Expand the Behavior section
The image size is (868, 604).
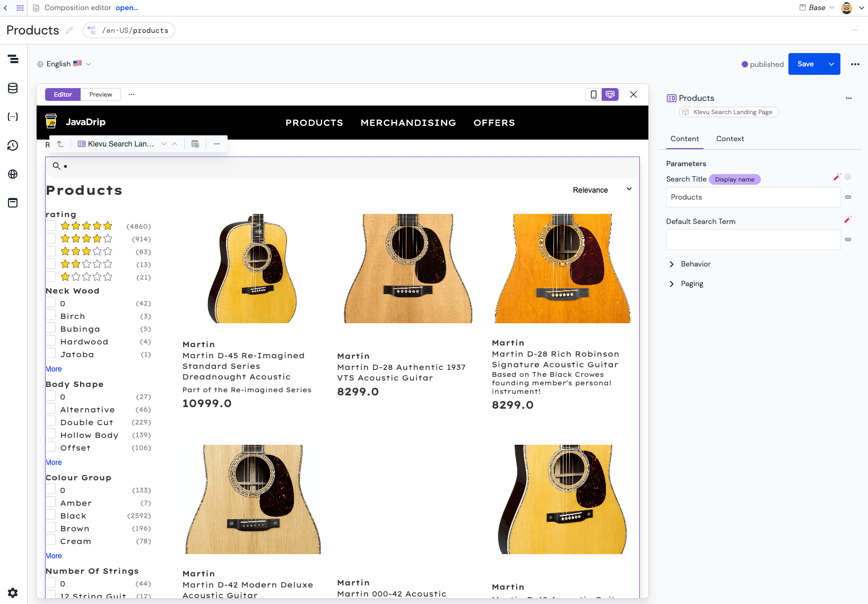[690, 264]
